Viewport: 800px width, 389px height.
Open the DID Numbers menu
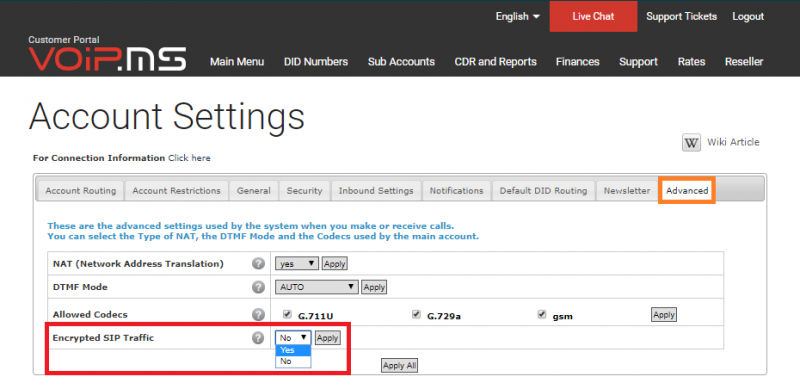tap(316, 62)
